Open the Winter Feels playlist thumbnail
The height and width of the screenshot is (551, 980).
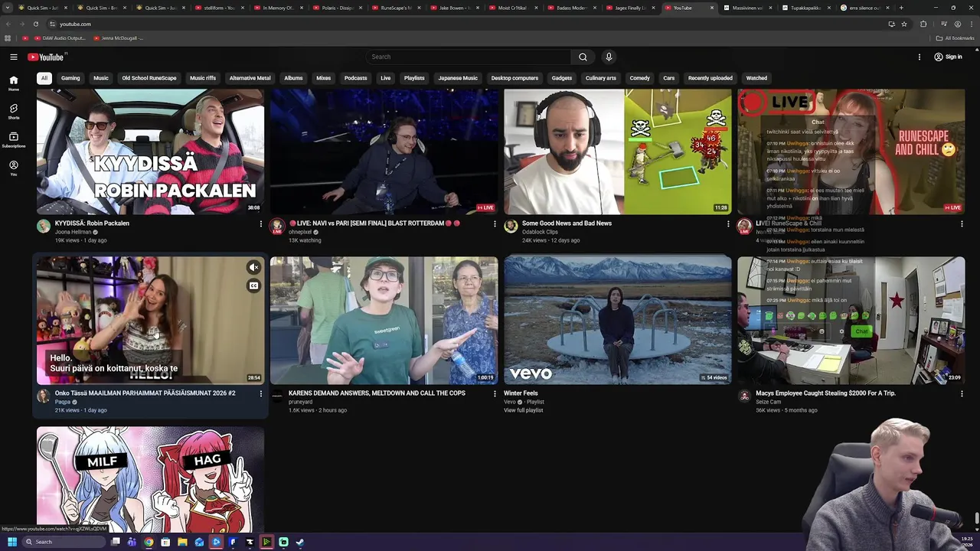pos(618,320)
